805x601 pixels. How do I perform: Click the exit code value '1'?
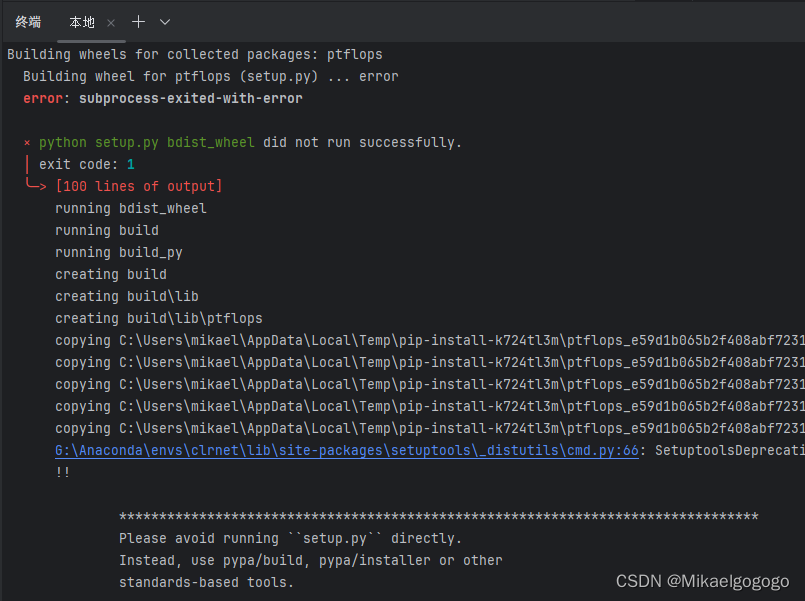click(130, 164)
